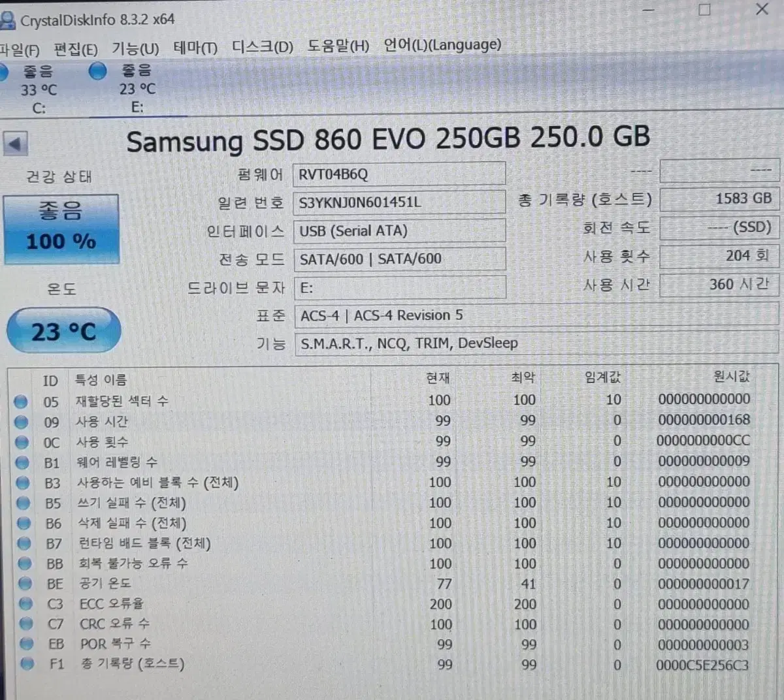Click the serial number field S3YKNJ0N601451L

[399, 202]
